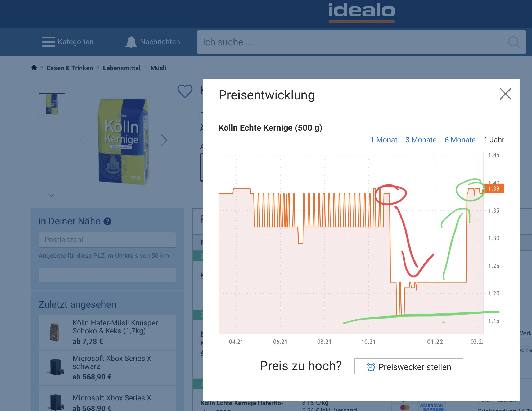Add product to wishlist with heart icon
Image resolution: width=532 pixels, height=411 pixels.
[185, 91]
